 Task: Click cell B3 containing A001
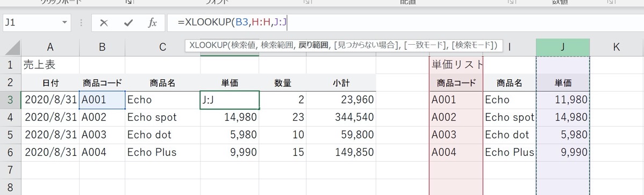102,100
